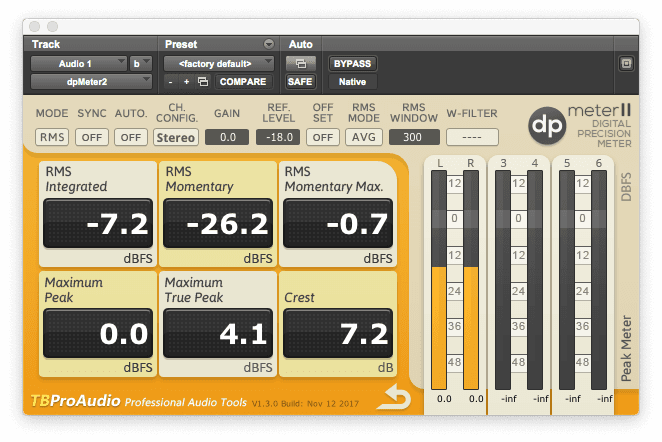Click the left channel L level meter
This screenshot has width=662, height=442.
(439, 279)
